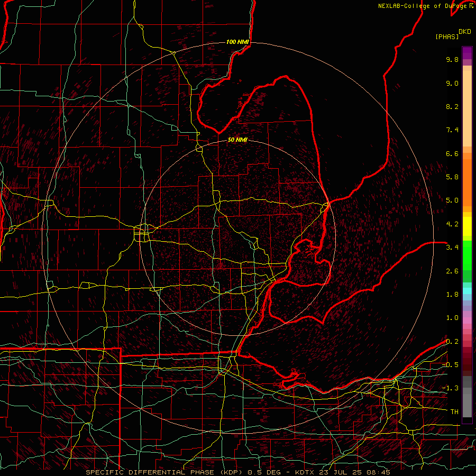Click the 50 NMI range ring label
The width and height of the screenshot is (476, 476).
[237, 140]
